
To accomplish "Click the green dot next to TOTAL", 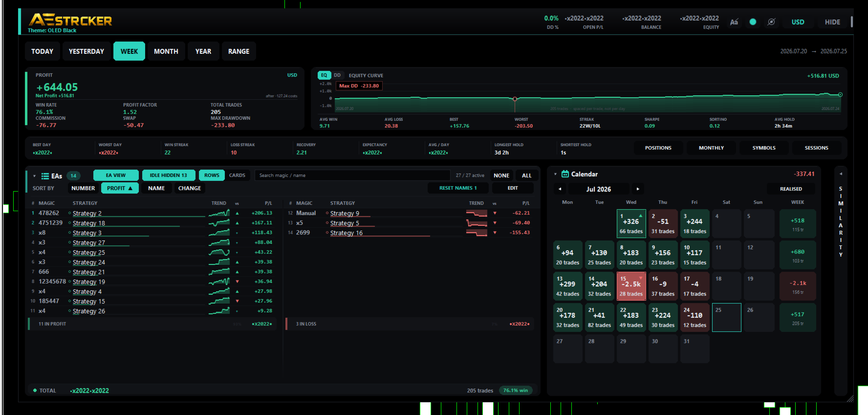I will pyautogui.click(x=35, y=391).
